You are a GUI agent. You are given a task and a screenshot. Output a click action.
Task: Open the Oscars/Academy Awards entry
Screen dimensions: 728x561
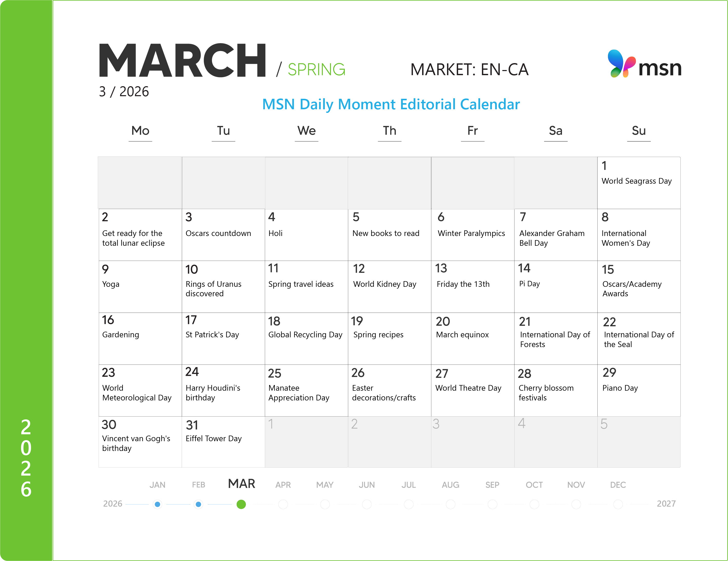click(631, 289)
